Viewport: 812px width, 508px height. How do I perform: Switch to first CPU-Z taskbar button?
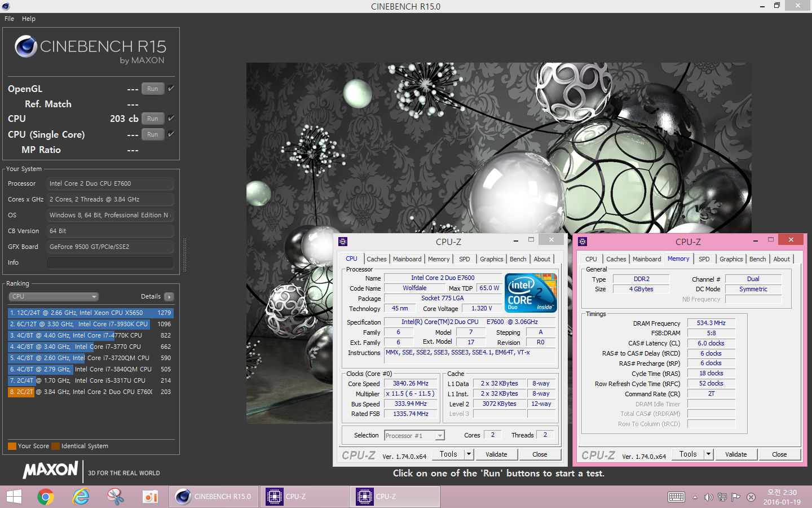(304, 497)
